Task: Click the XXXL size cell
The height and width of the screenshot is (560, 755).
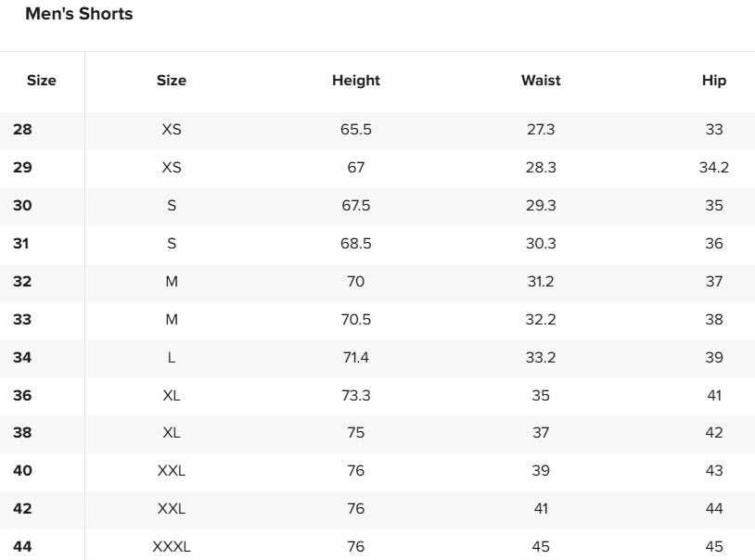Action: click(x=172, y=547)
